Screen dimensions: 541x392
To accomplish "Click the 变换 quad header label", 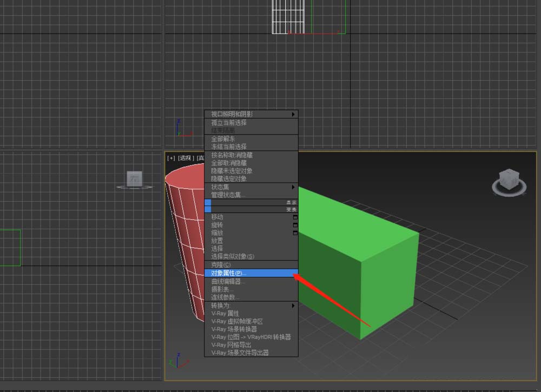I will pyautogui.click(x=291, y=210).
